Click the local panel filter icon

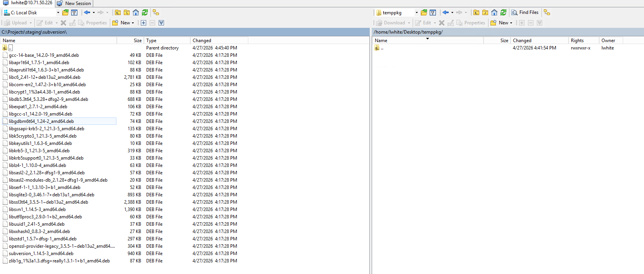(74, 13)
